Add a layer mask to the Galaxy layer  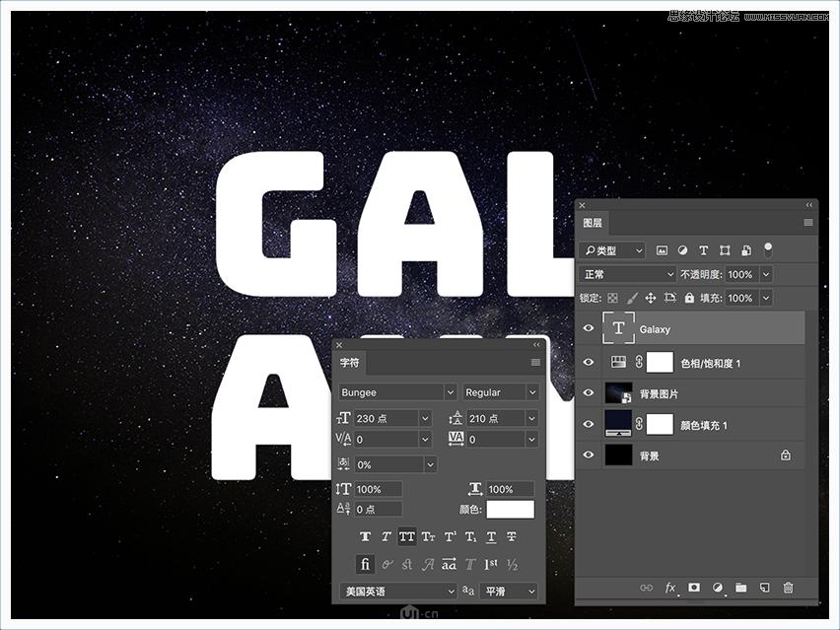(694, 588)
